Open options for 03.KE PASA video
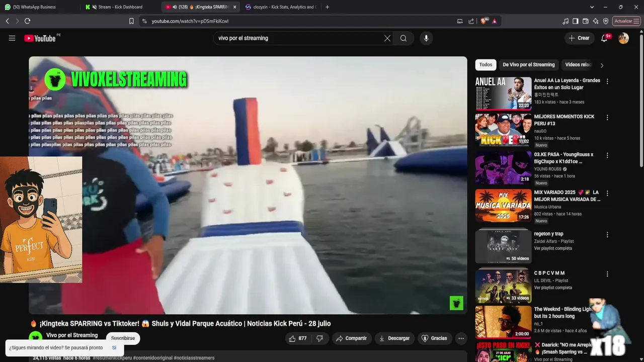 pos(607,155)
